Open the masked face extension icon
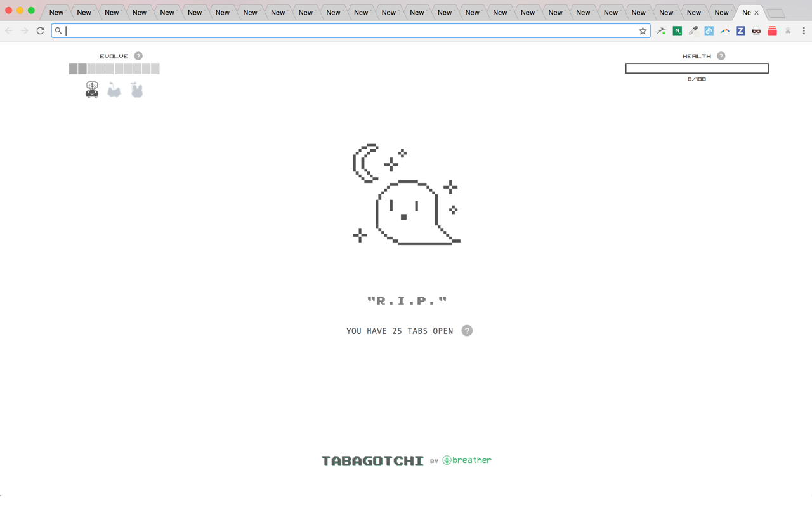The width and height of the screenshot is (812, 508). (756, 30)
